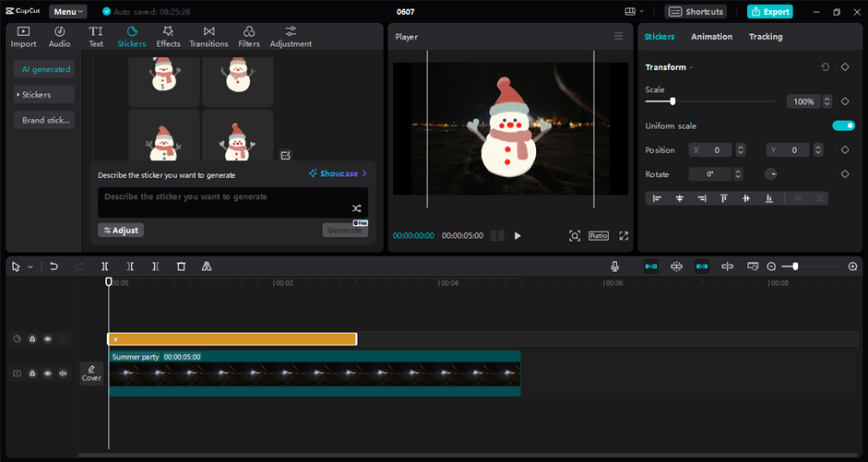Viewport: 868px width, 462px height.
Task: Reset the Transform settings
Action: tap(825, 67)
